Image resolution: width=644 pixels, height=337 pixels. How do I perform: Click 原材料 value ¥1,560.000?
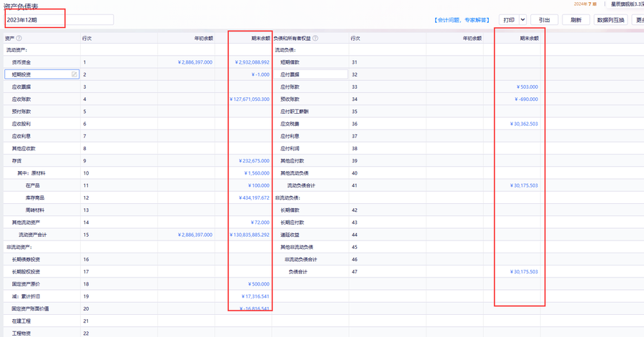click(257, 173)
